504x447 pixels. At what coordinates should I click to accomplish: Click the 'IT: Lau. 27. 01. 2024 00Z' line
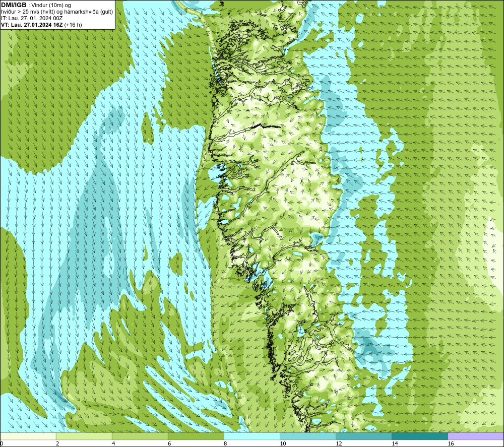[x=32, y=18]
